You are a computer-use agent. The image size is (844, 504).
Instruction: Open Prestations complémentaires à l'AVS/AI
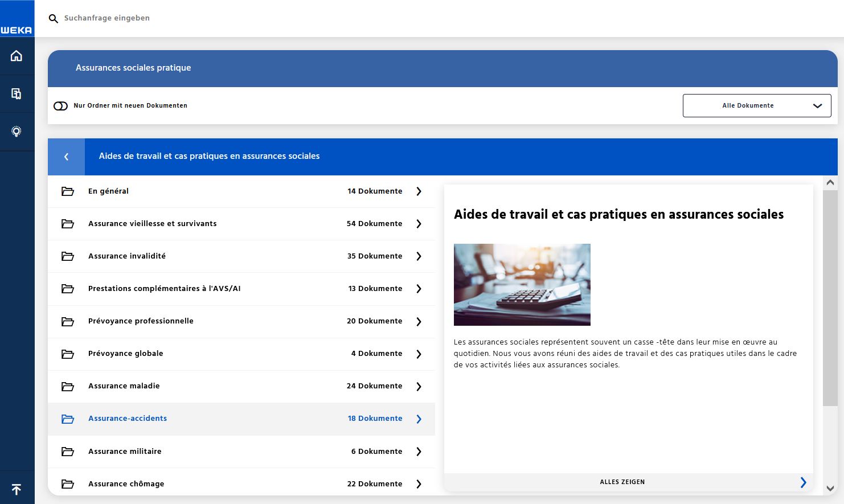164,289
